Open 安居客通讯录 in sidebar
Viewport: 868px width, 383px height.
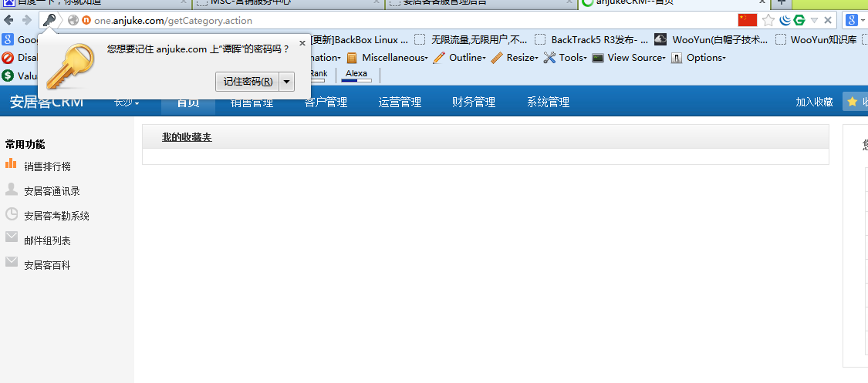(52, 191)
